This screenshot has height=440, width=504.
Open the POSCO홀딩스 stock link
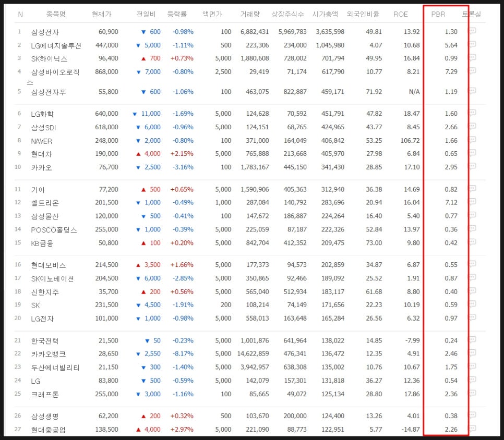(54, 230)
